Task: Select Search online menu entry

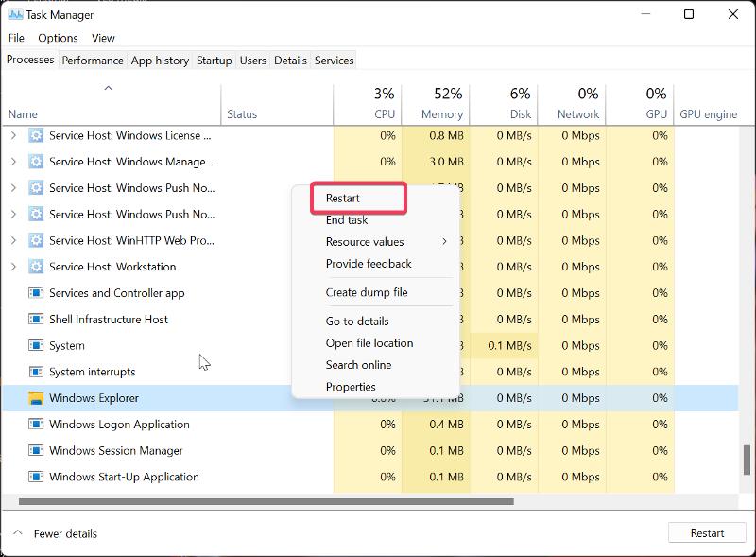Action: click(358, 365)
